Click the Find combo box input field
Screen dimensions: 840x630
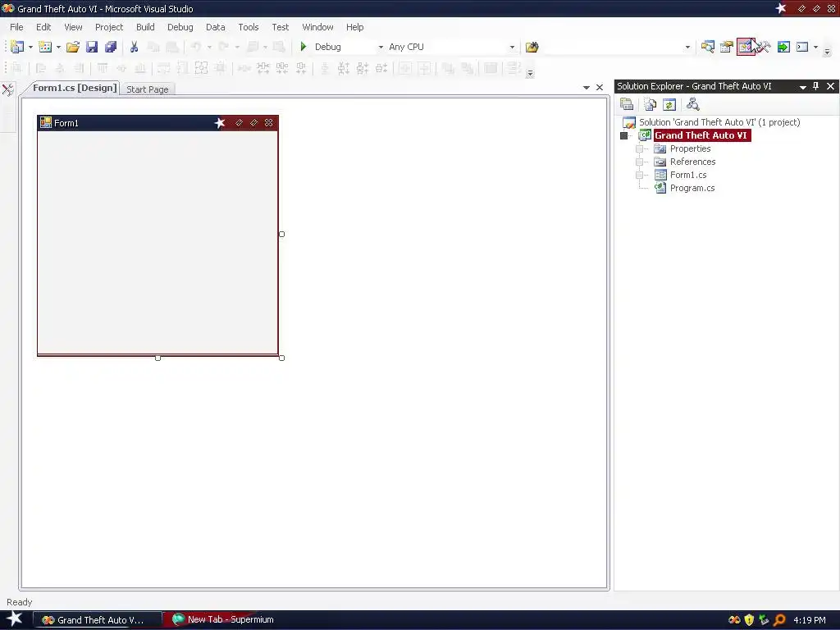point(614,47)
